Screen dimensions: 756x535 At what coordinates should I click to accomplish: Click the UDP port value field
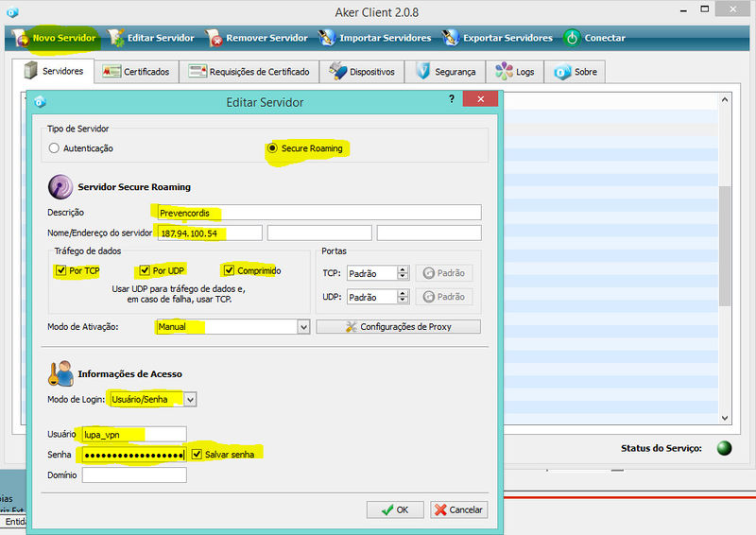click(372, 297)
